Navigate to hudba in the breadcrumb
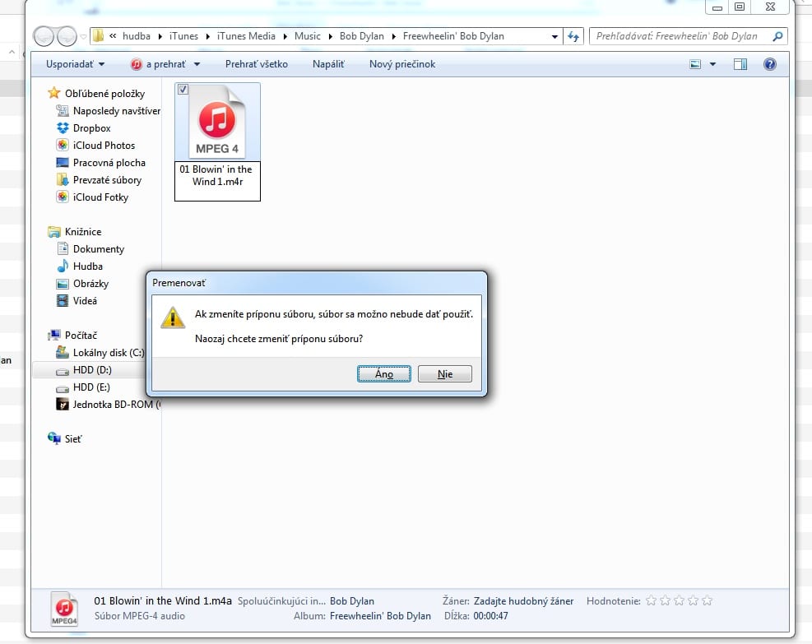This screenshot has width=812, height=644. point(137,36)
